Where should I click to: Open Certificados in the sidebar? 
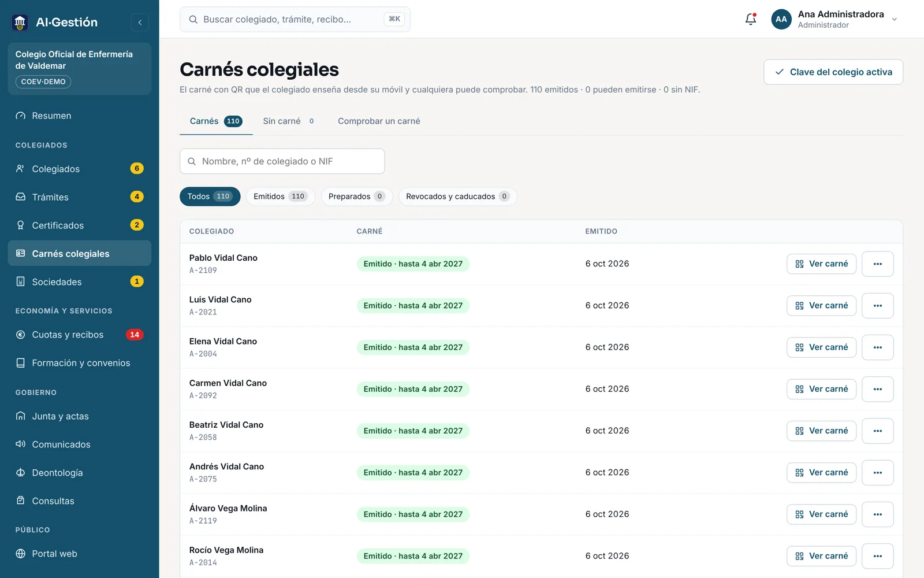pos(80,225)
